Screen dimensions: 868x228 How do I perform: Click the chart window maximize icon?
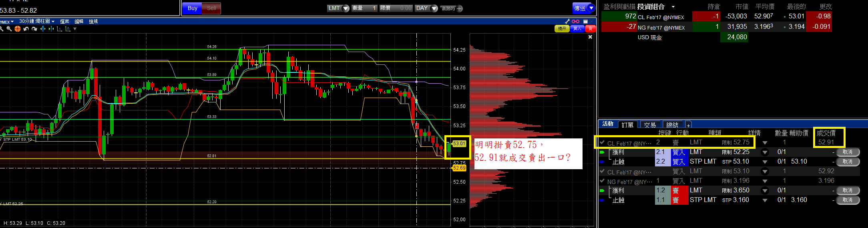585,21
